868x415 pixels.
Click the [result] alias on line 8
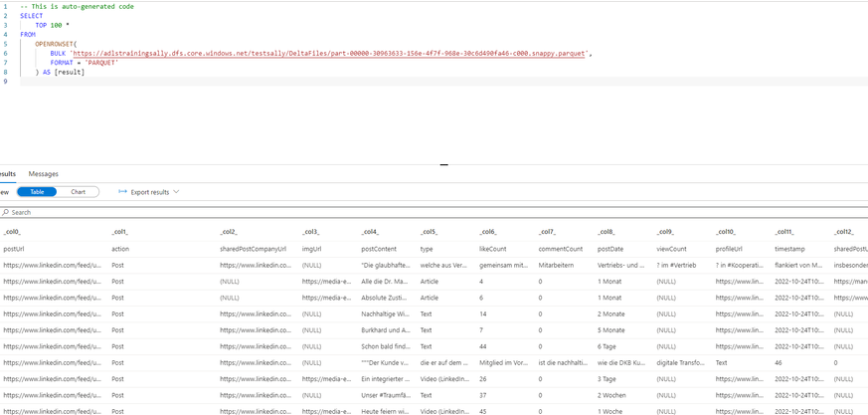(70, 72)
